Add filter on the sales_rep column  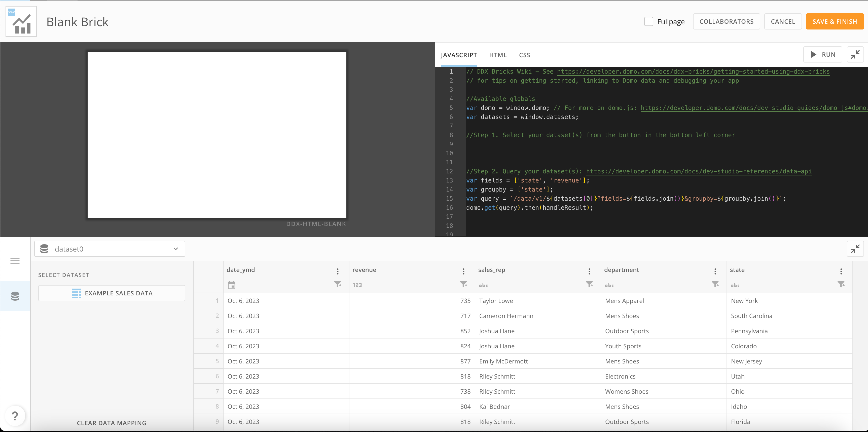point(590,284)
